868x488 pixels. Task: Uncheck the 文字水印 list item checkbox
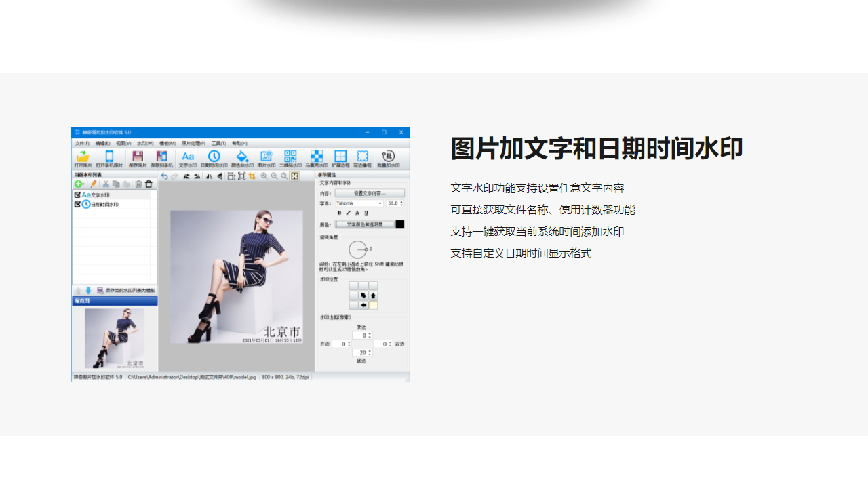click(x=78, y=195)
